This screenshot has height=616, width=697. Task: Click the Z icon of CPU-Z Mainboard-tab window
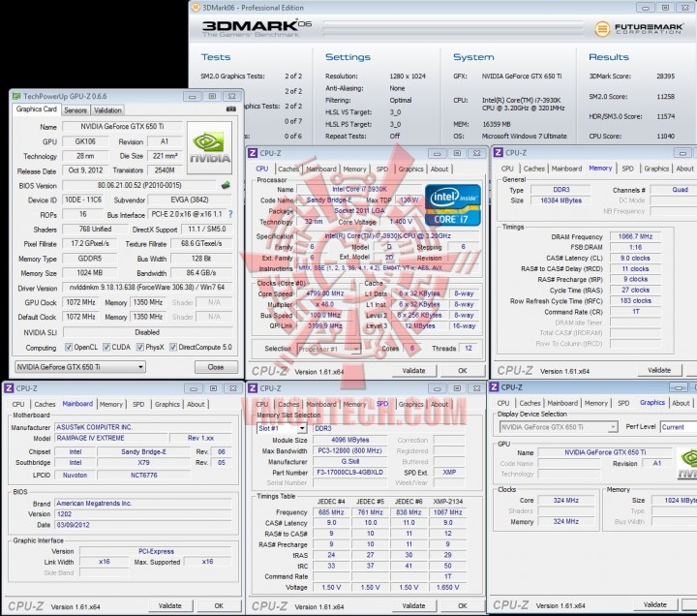pyautogui.click(x=9, y=388)
